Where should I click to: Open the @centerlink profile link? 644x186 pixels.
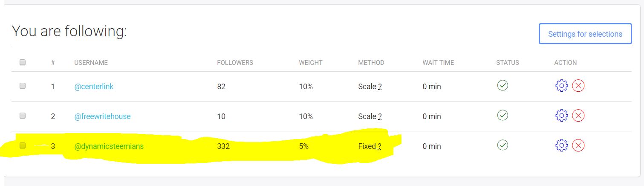coord(94,87)
